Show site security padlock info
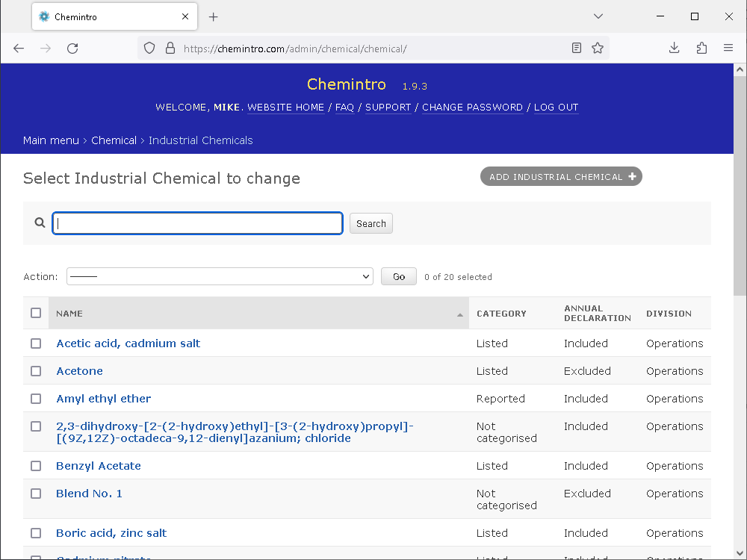Screen dimensions: 747x560 coord(170,48)
